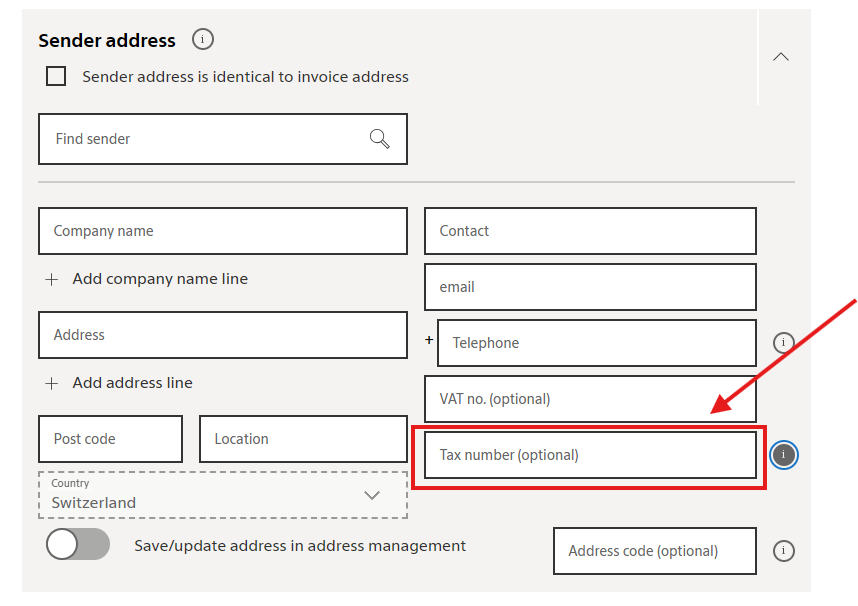Viewport: 858px width, 606px height.
Task: Click info icon next to Sender address heading
Action: pyautogui.click(x=203, y=40)
